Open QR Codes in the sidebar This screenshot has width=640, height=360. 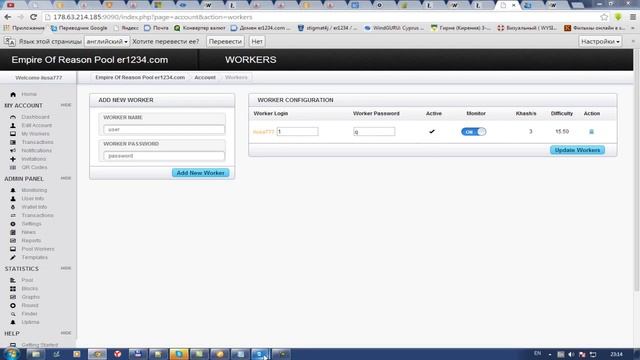point(34,167)
